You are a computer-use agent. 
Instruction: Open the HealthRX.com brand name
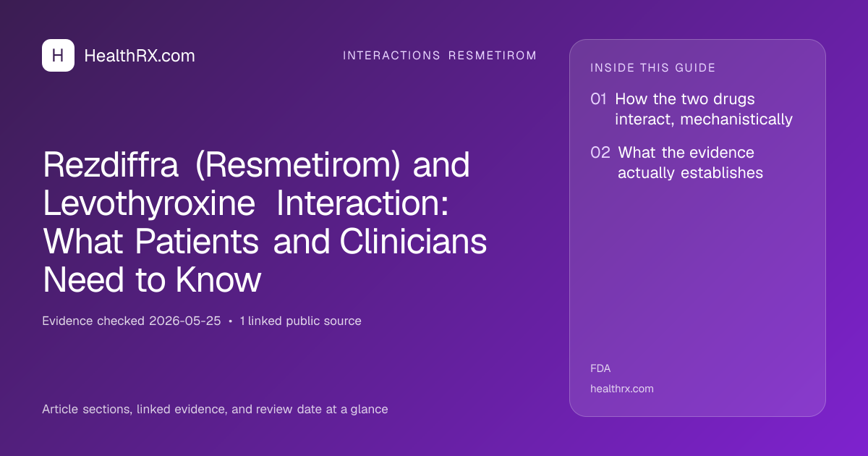tap(140, 56)
